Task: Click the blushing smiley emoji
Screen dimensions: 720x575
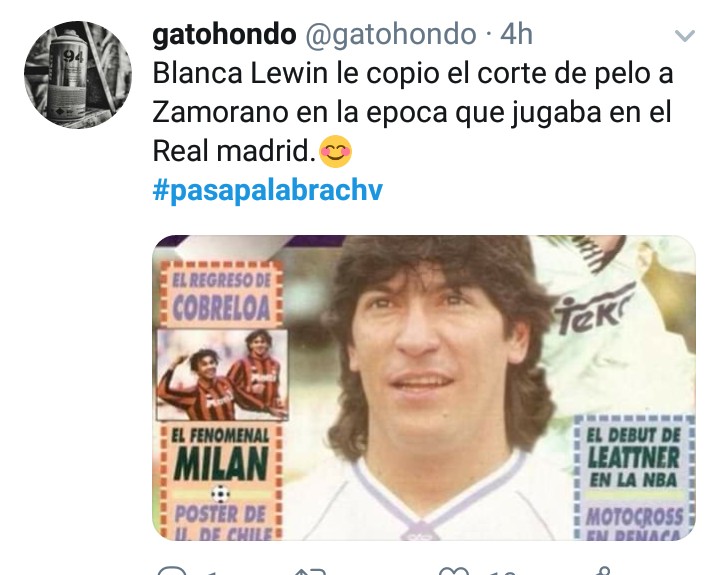Action: point(335,151)
